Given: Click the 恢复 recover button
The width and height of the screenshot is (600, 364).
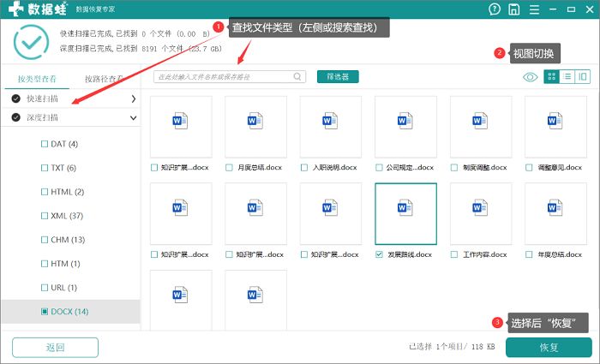Looking at the screenshot, I should pyautogui.click(x=549, y=347).
